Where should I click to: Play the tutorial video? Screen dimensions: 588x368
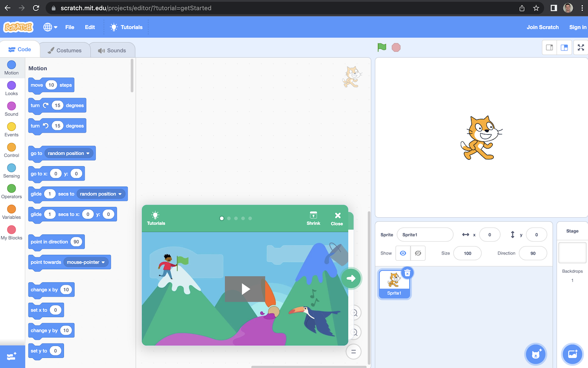[245, 289]
